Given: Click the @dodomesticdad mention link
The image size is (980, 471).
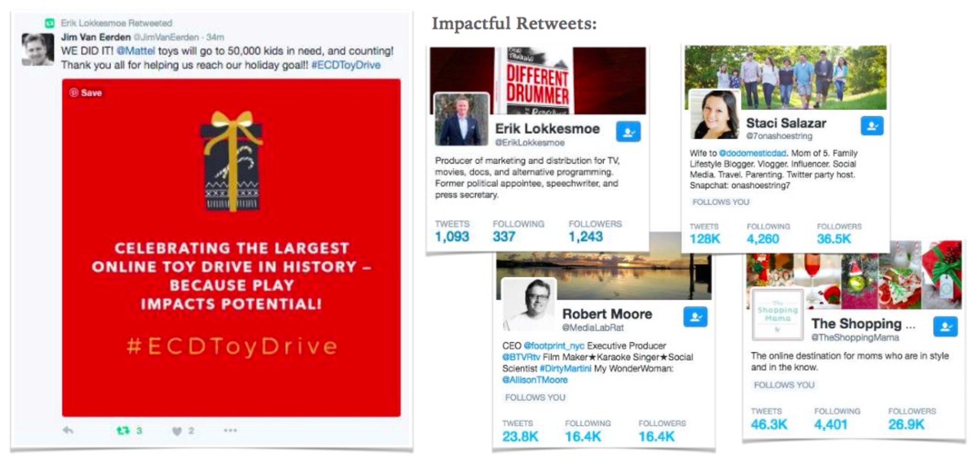Looking at the screenshot, I should click(x=752, y=153).
